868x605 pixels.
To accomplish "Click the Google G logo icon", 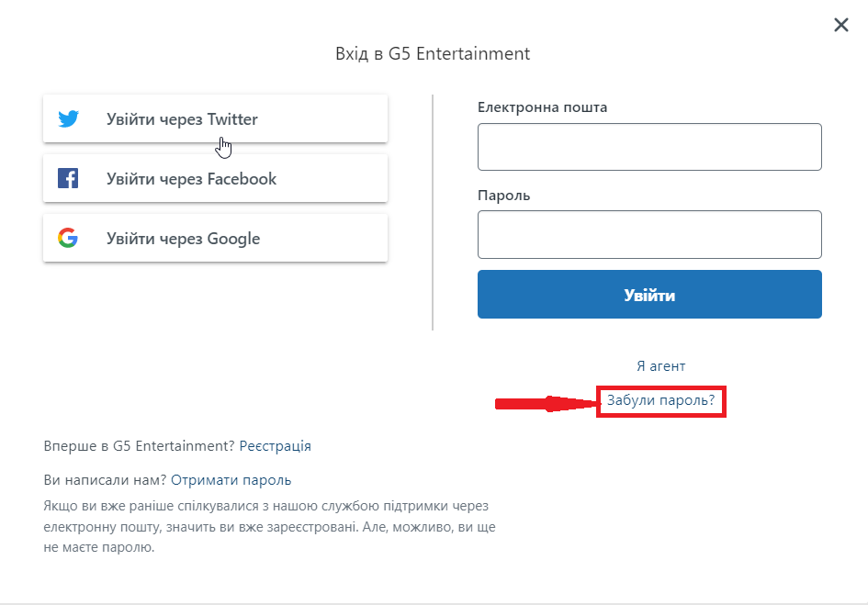I will click(68, 238).
